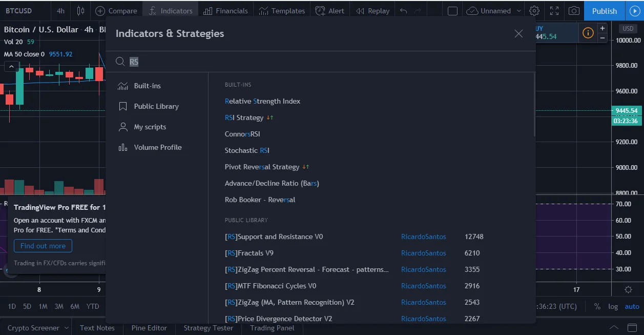Add [RS]MTF Fibonacci Cycles V0 script
Screen dimensions: 644x335
point(271,286)
